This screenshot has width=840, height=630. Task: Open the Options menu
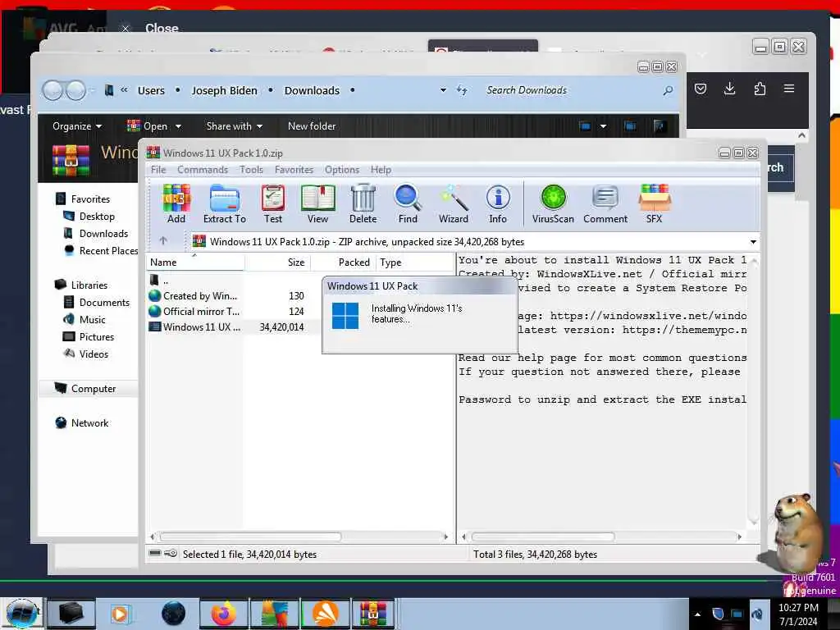point(342,170)
